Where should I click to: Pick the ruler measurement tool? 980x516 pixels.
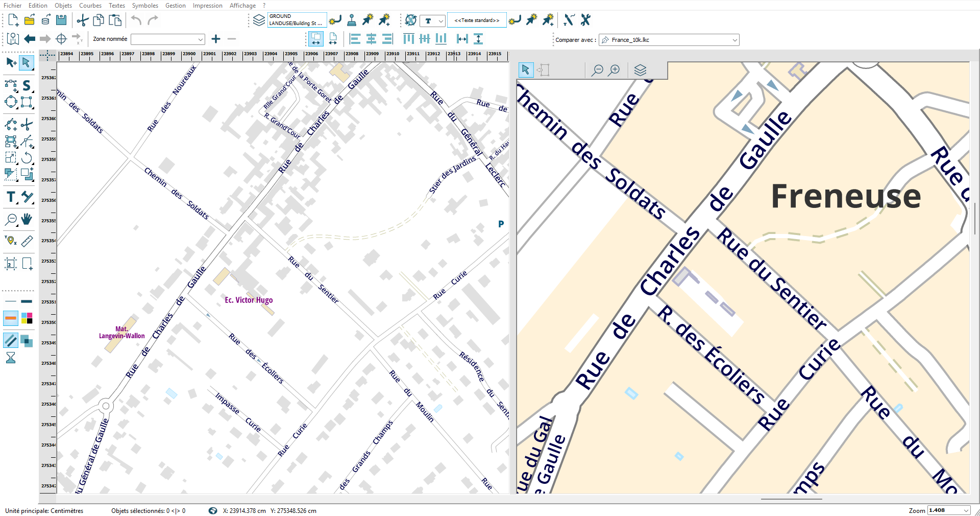27,241
